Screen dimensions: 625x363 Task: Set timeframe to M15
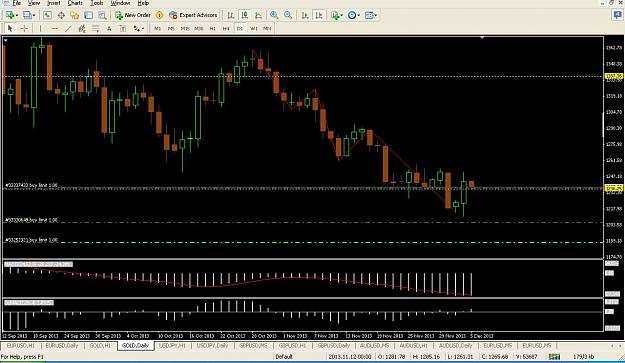pos(185,28)
